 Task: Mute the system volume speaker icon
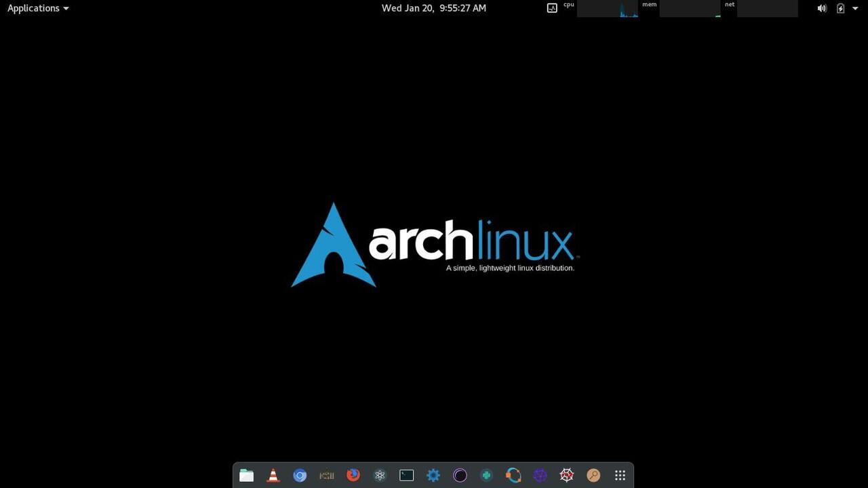click(822, 8)
